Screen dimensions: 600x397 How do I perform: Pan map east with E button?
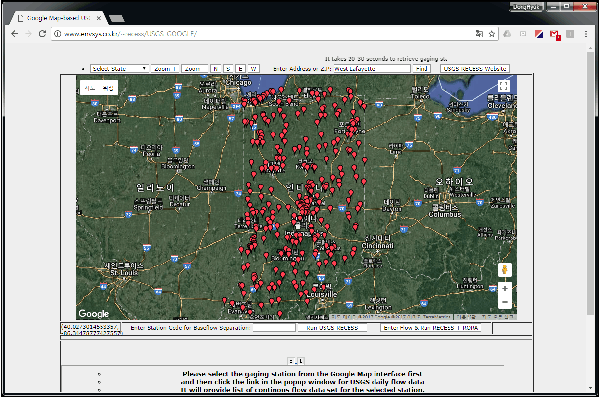tap(240, 69)
